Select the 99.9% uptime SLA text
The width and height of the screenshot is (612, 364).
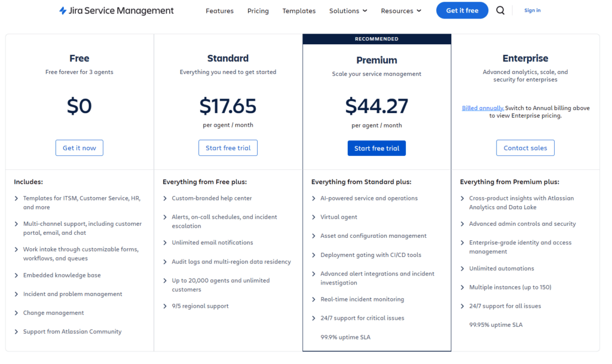click(x=345, y=337)
